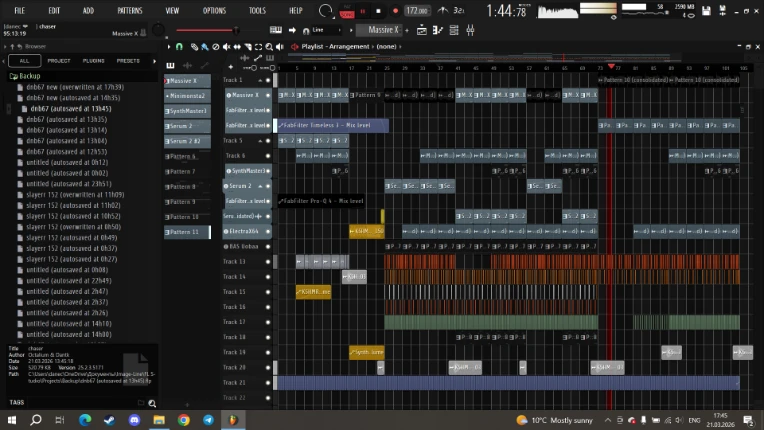This screenshot has width=764, height=430.
Task: Collapse Track 5 group arrow
Action: (x=260, y=141)
